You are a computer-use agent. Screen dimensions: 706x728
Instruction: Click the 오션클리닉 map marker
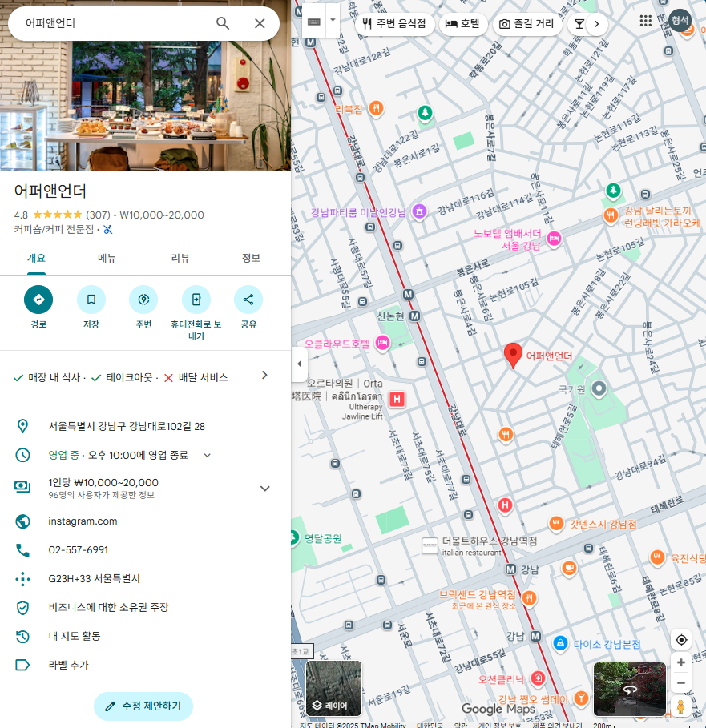coord(538,678)
